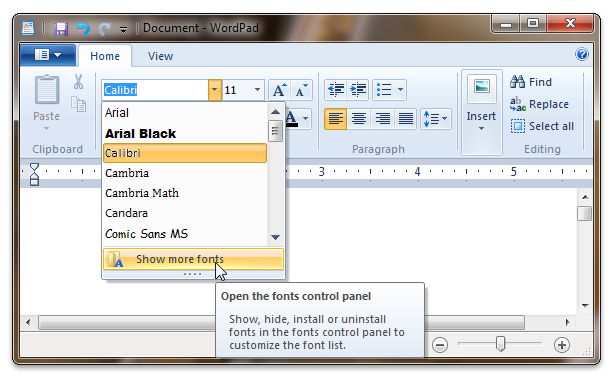612x377 pixels.
Task: Maximize the WordPad window
Action: 533,24
